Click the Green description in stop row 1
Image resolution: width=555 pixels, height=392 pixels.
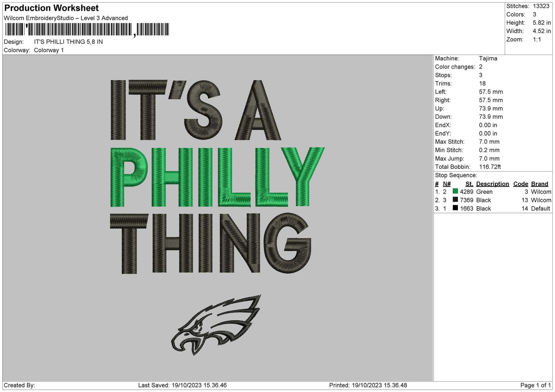point(484,192)
